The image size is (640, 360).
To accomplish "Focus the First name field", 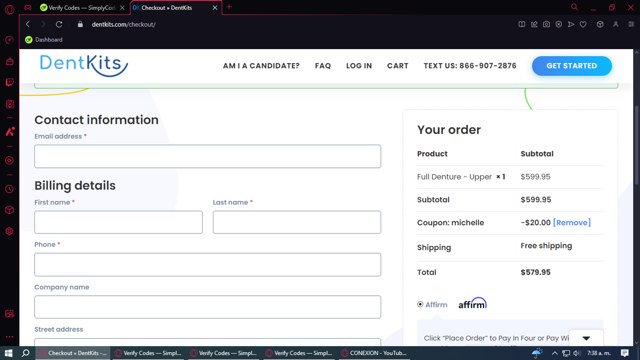I will [118, 222].
